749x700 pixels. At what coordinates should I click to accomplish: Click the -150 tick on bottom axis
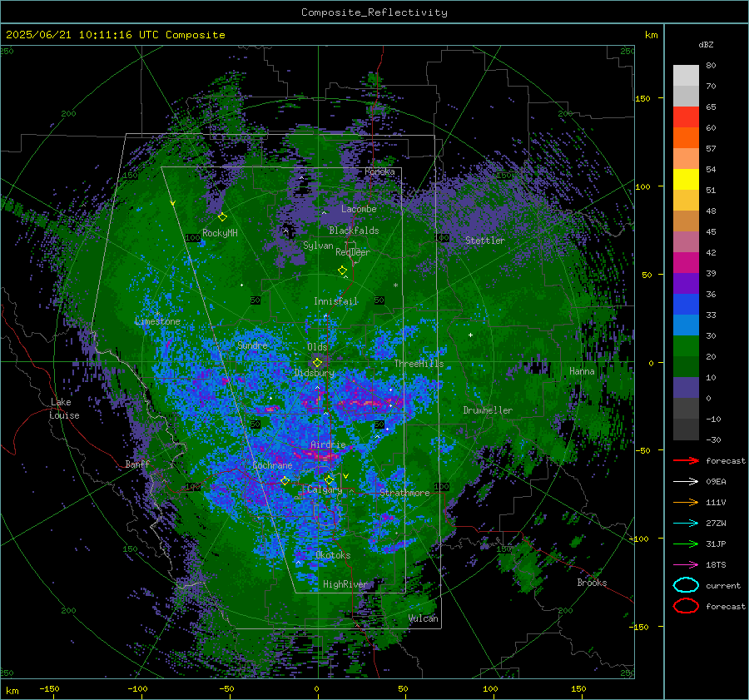[x=49, y=688]
